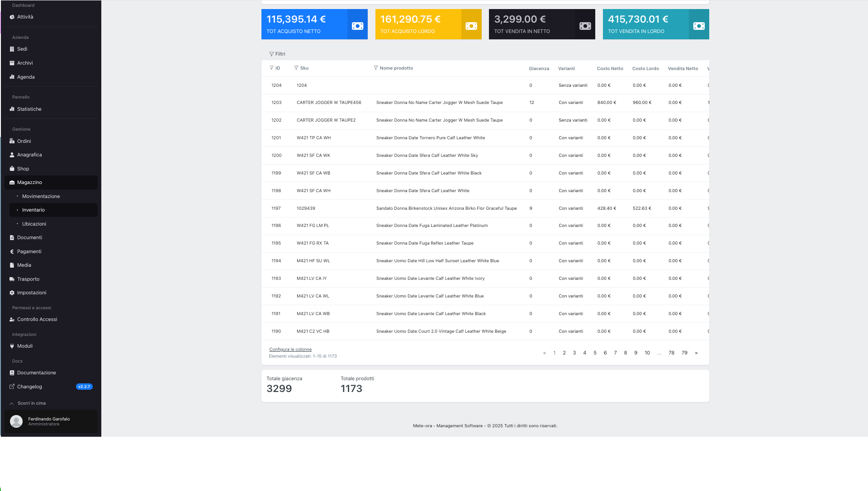Click the Statistiche bar chart icon
Image resolution: width=868 pixels, height=491 pixels.
click(x=12, y=109)
